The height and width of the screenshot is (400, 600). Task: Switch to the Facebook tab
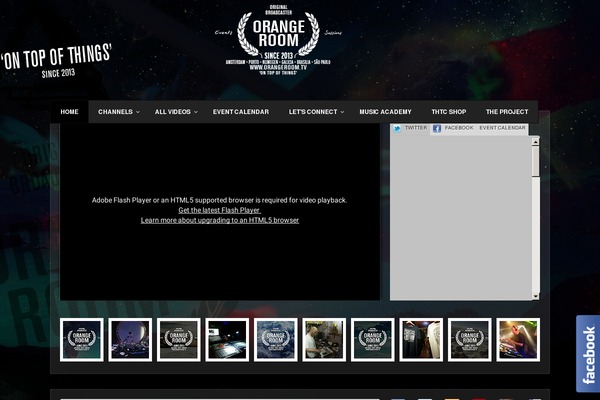coord(453,129)
